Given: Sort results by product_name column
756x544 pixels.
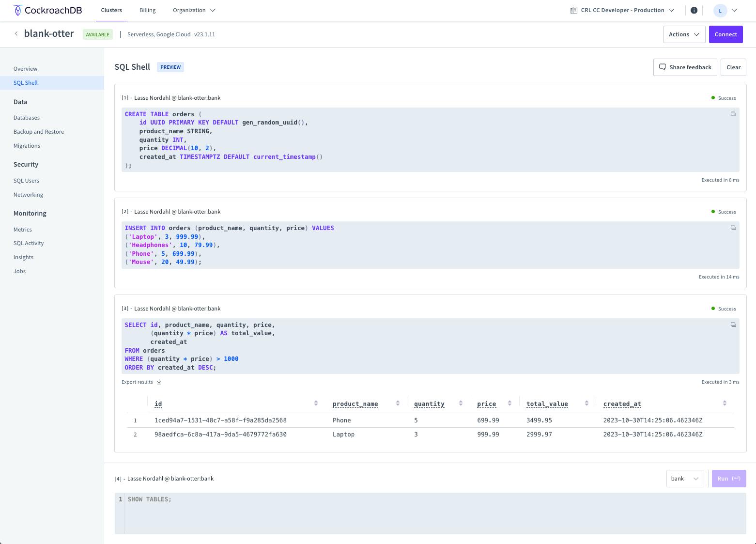Looking at the screenshot, I should pos(398,404).
